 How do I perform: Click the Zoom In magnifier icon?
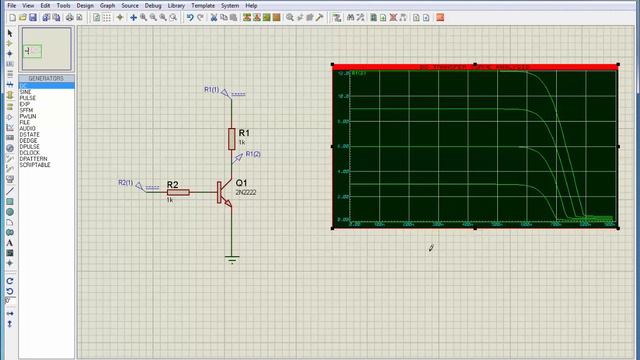[x=143, y=18]
